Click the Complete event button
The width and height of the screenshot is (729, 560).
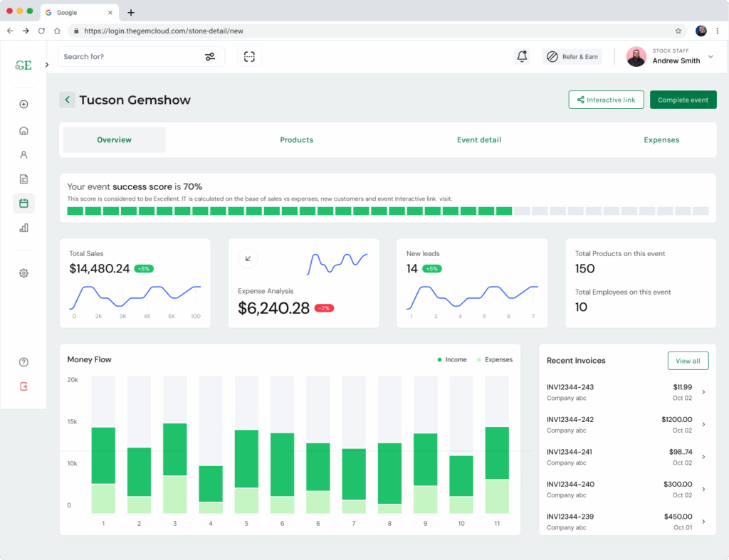pyautogui.click(x=683, y=100)
